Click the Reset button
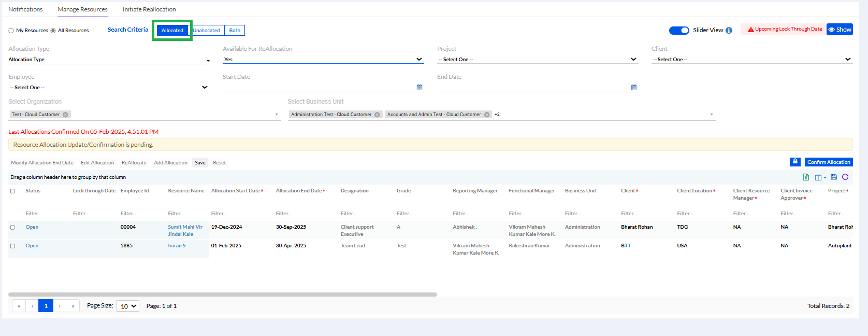 220,163
